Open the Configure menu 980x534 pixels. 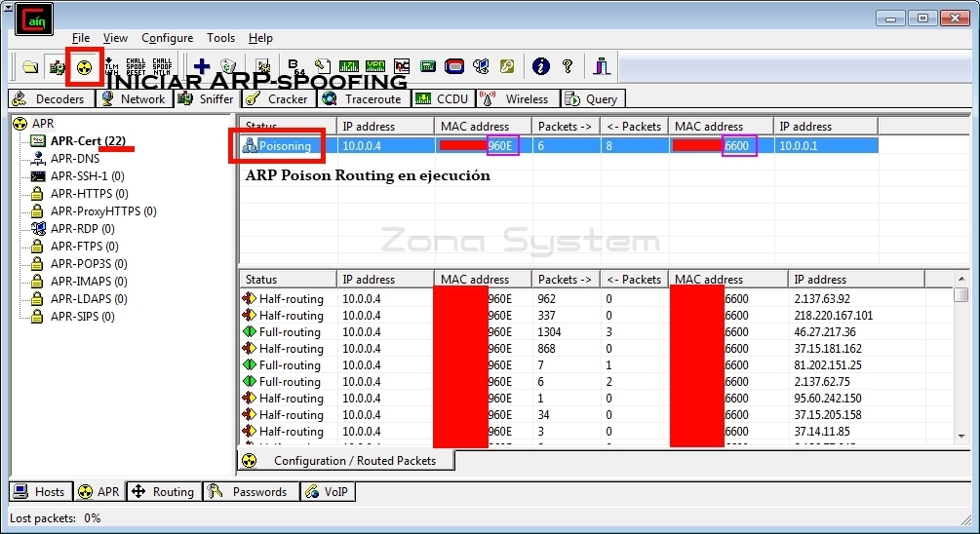pos(167,38)
